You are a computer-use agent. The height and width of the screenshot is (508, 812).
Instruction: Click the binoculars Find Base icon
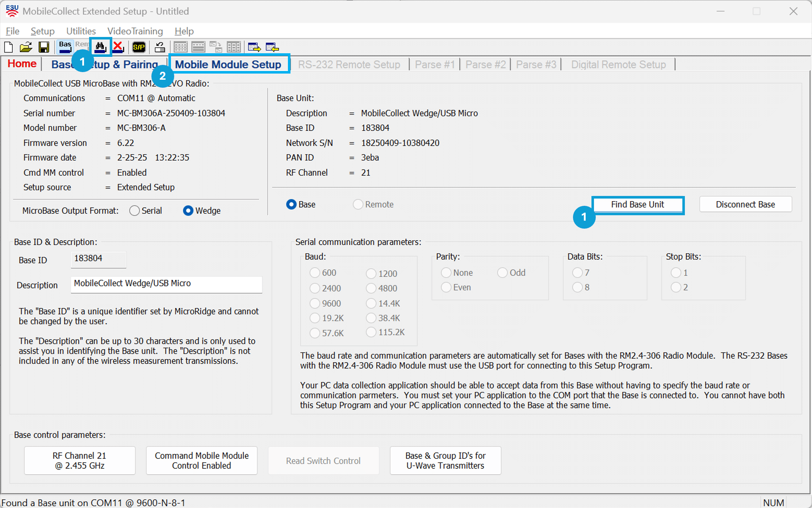point(100,47)
